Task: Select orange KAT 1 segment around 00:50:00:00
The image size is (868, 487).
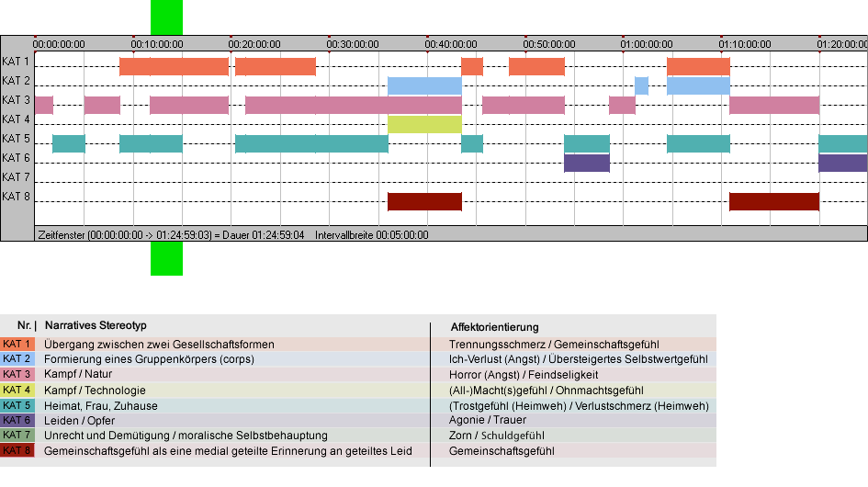Action: click(x=536, y=66)
